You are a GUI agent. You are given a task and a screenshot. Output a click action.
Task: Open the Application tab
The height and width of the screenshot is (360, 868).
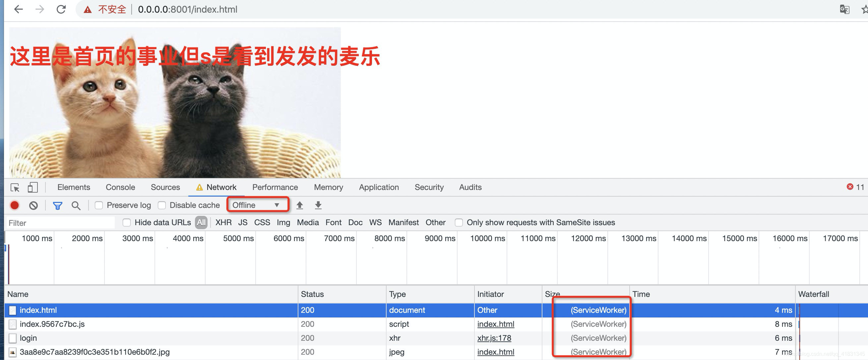(x=378, y=187)
